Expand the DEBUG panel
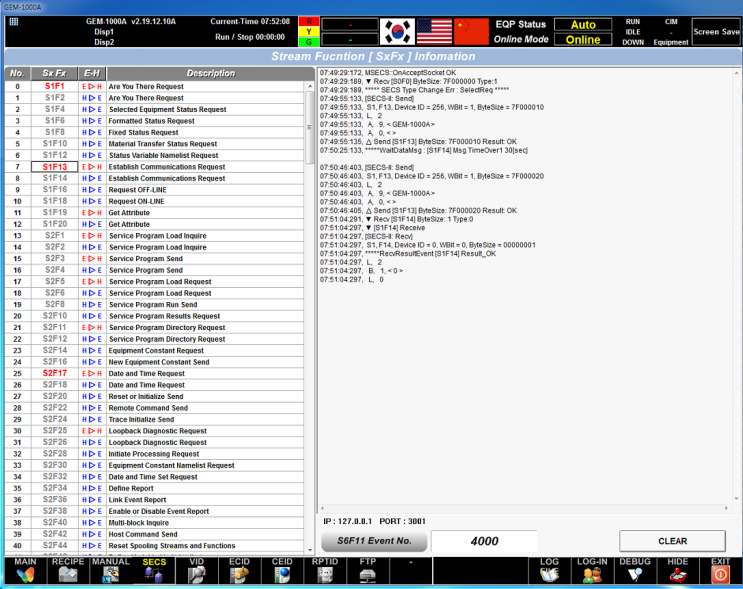 (635, 570)
